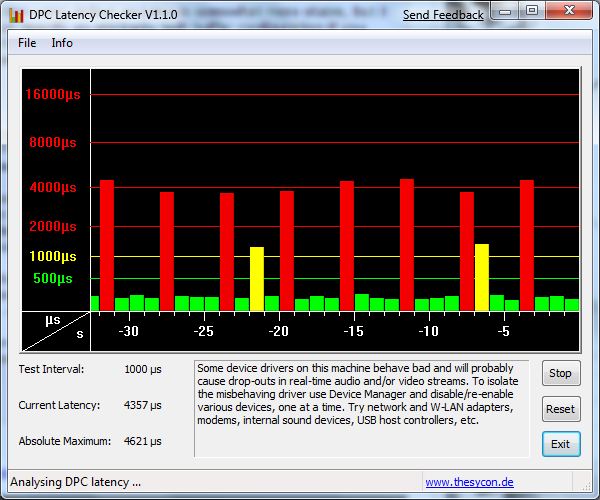This screenshot has width=600, height=500.
Task: Click the DPC Latency Checker V1.1.0 title
Action: [103, 15]
